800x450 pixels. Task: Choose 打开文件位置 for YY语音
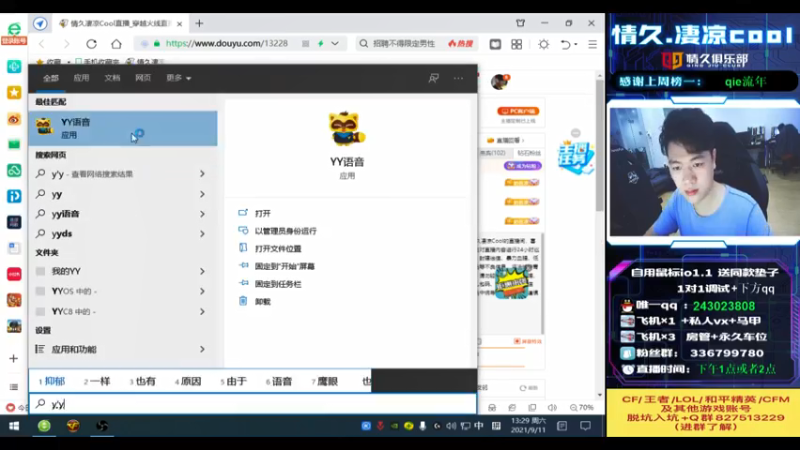(x=278, y=248)
